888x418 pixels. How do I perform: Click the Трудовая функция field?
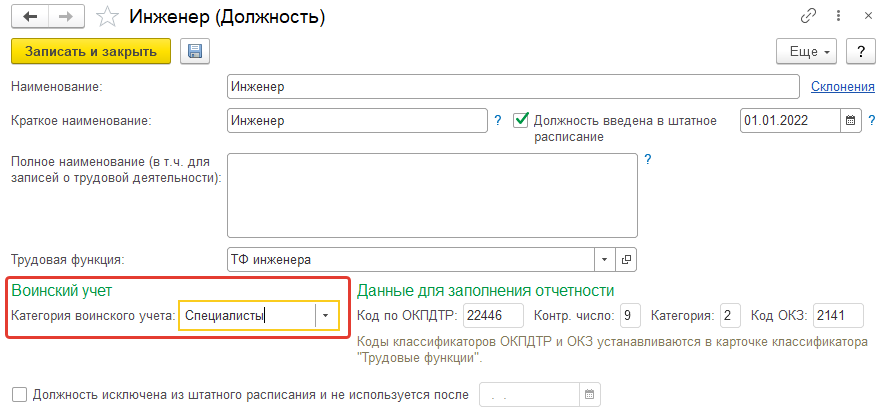411,260
